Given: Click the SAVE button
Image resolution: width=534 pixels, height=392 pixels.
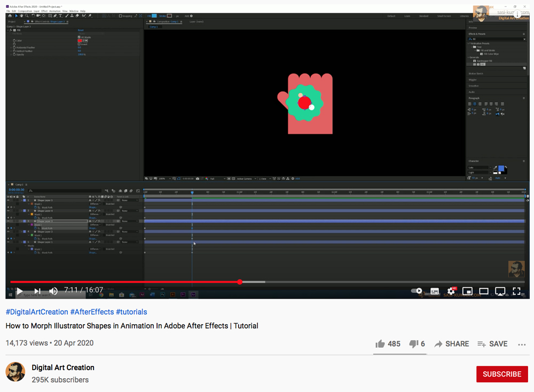Looking at the screenshot, I should tap(492, 344).
